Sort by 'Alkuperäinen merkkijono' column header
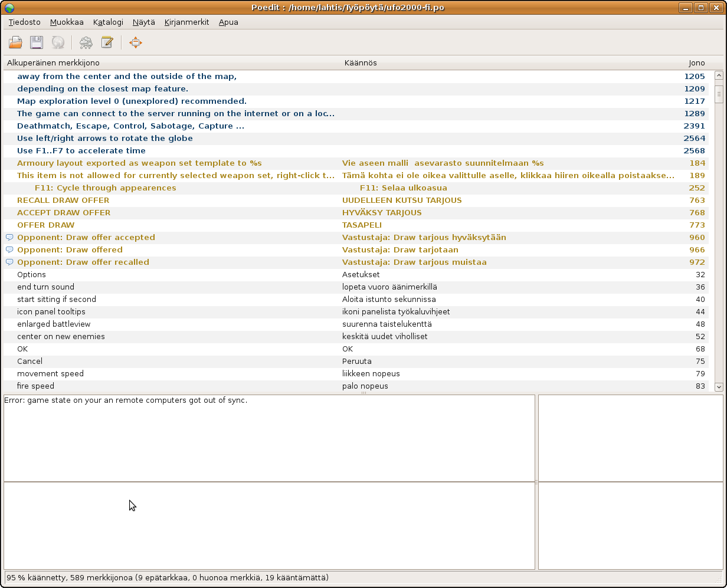 click(x=53, y=63)
